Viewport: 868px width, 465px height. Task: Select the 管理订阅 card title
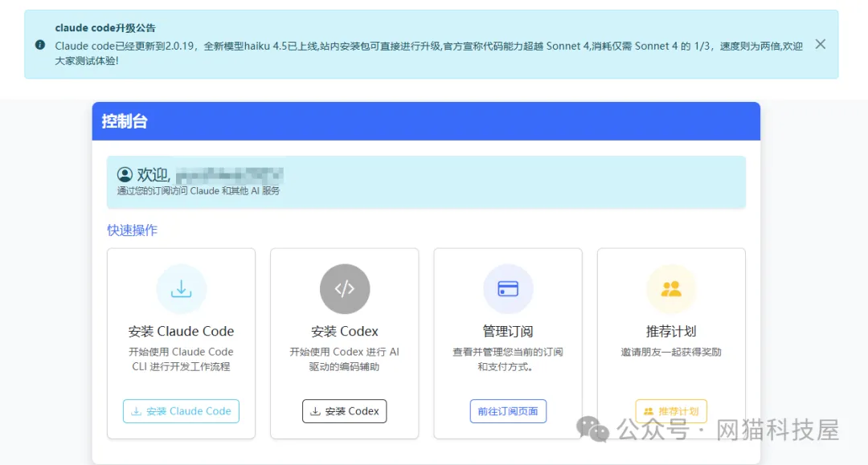click(x=508, y=331)
